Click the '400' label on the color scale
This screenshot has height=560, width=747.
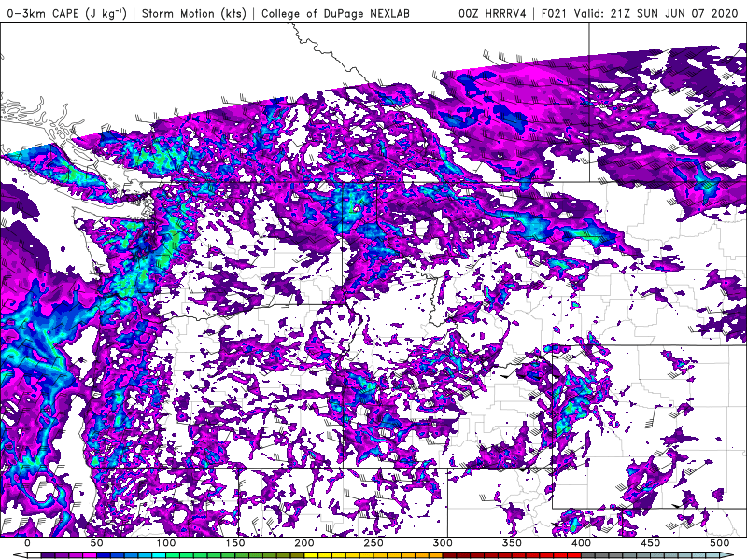pyautogui.click(x=581, y=543)
